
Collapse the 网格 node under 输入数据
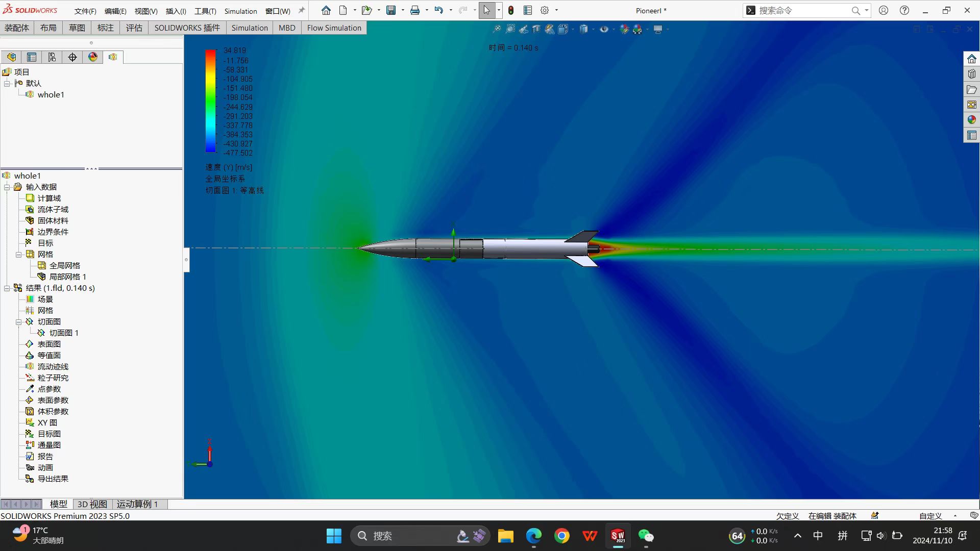coord(19,255)
